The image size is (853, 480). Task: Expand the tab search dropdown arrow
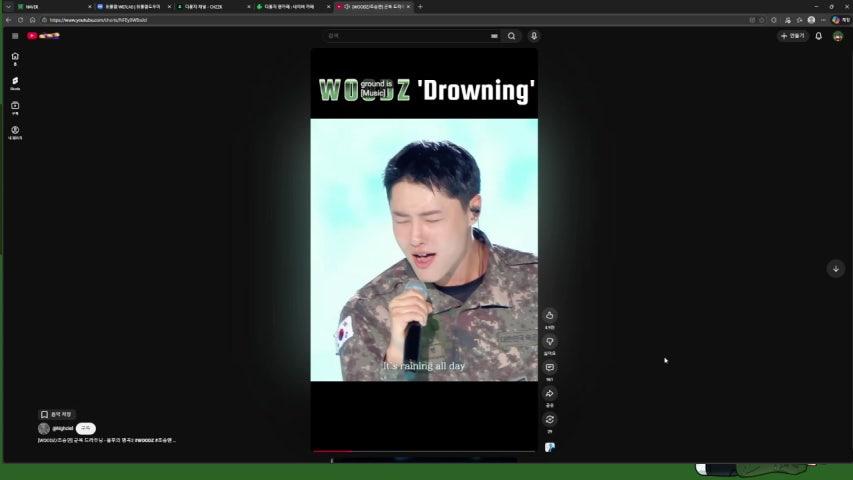(8, 7)
